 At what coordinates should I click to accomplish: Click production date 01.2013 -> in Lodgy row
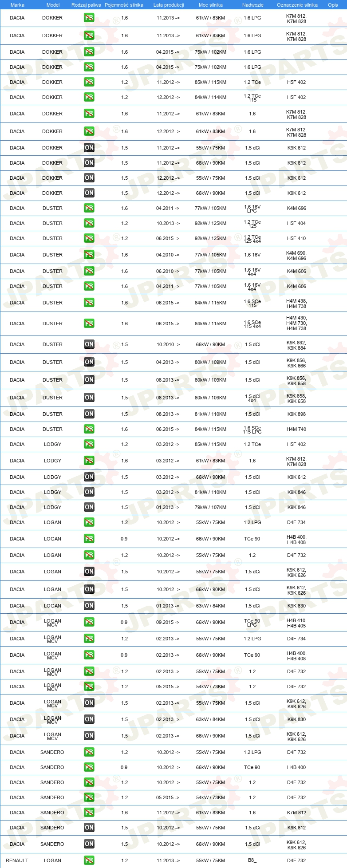(168, 507)
